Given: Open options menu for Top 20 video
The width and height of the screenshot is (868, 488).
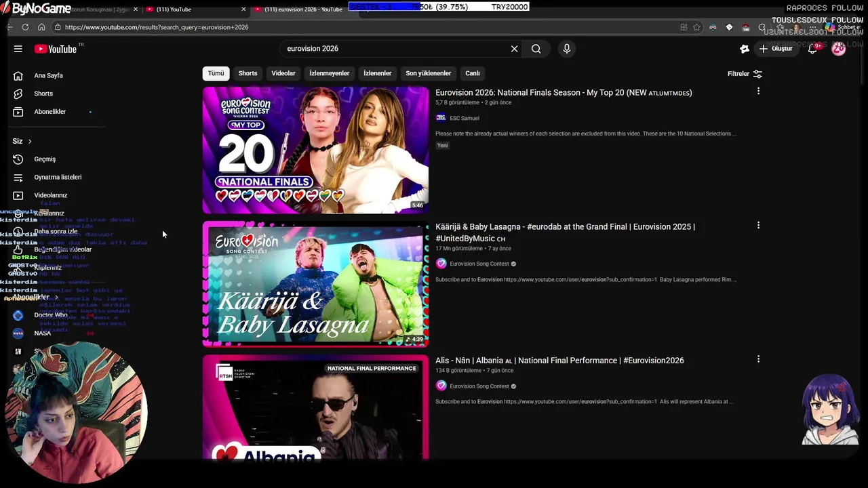Looking at the screenshot, I should click(758, 91).
